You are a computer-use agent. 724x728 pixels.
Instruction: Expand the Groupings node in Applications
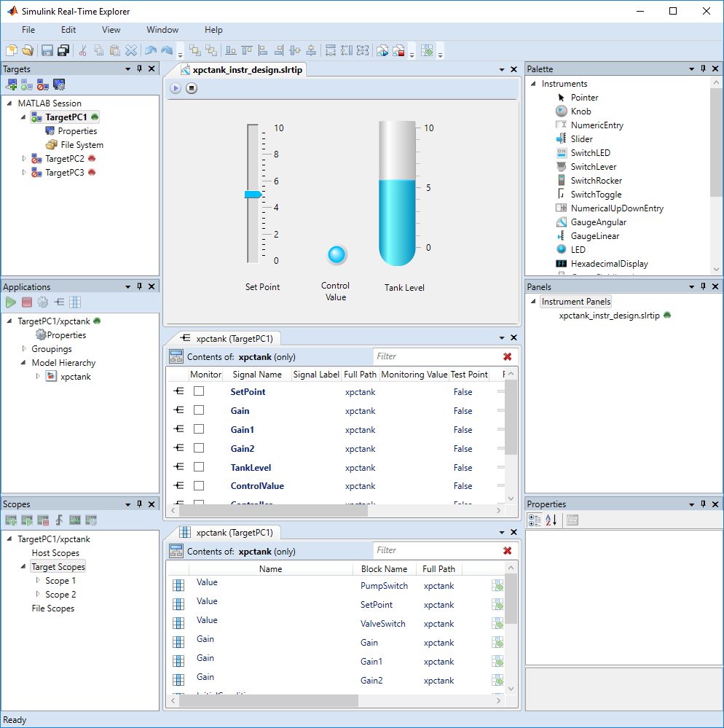click(24, 348)
